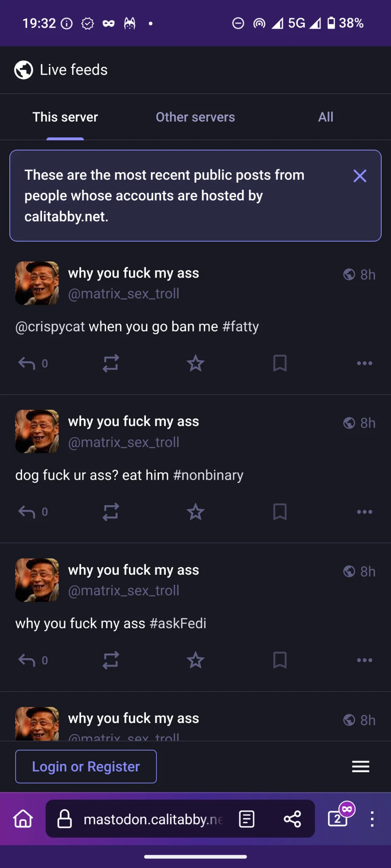Bookmark the #nonbinary post
Viewport: 391px width, 868px height.
tap(280, 512)
